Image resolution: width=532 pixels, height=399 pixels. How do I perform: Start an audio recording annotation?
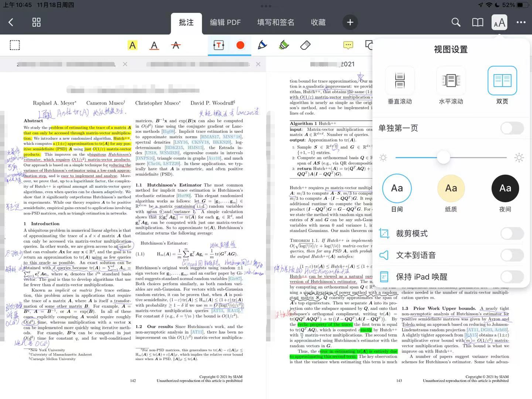pyautogui.click(x=241, y=45)
